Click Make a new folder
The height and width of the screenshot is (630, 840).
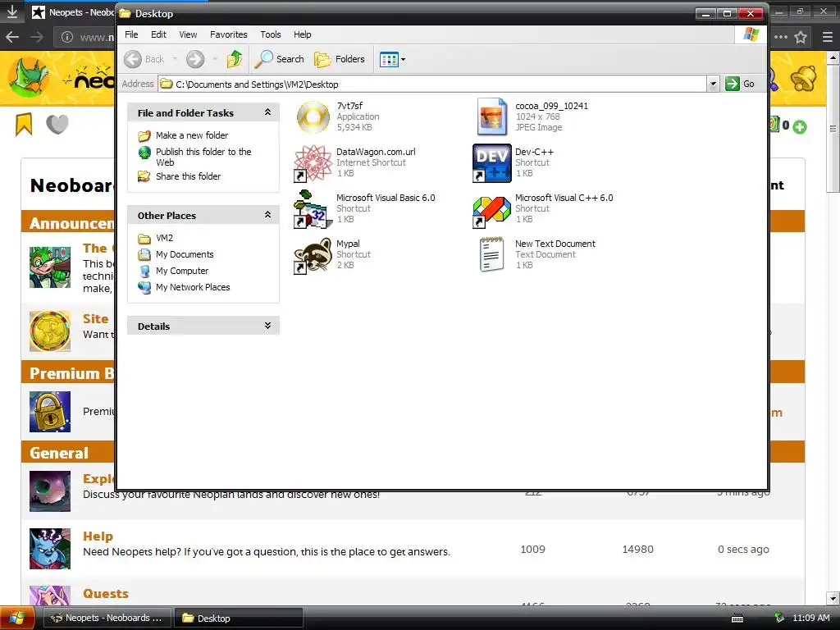pos(192,135)
